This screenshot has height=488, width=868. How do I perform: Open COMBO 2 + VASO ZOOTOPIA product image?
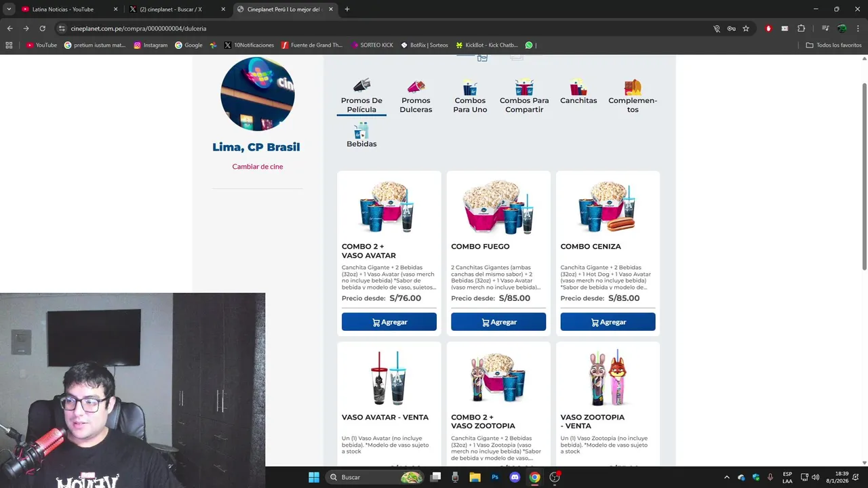click(498, 377)
